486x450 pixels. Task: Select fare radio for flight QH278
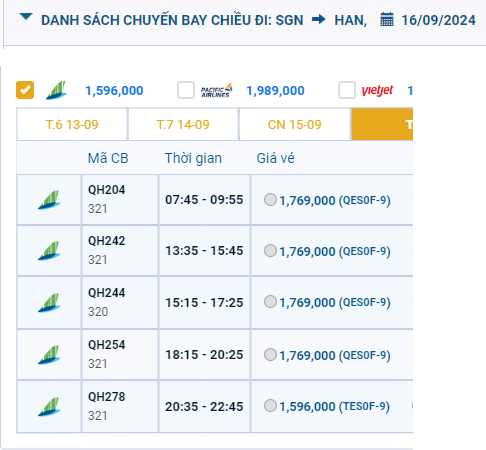tap(270, 406)
